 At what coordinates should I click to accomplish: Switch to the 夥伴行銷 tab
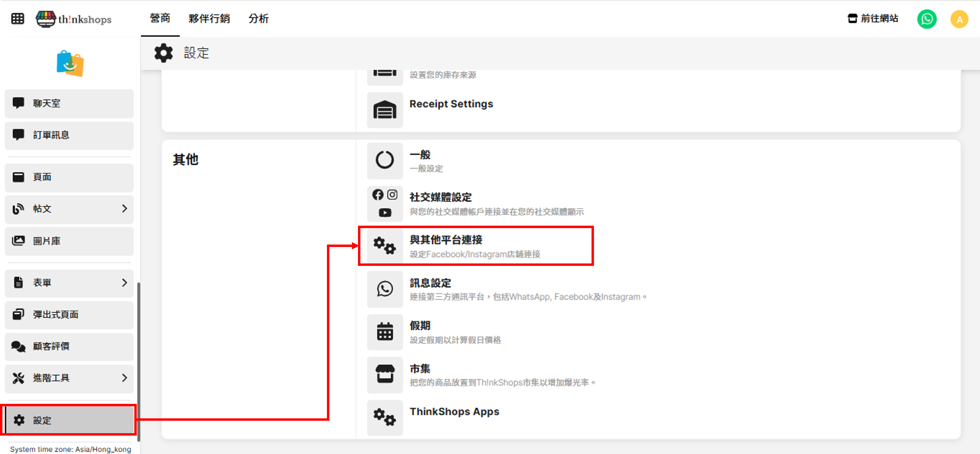click(209, 18)
